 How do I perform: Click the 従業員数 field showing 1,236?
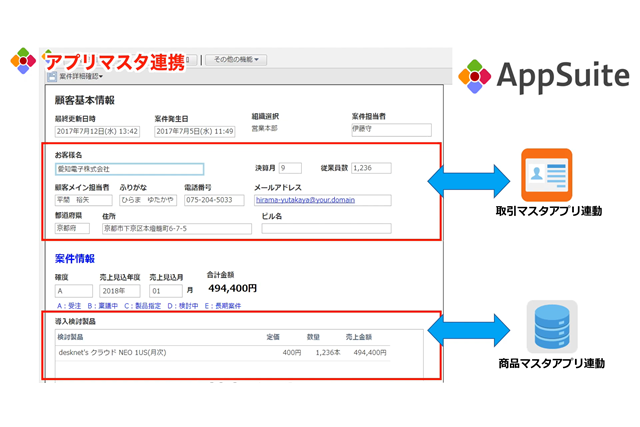[x=371, y=168]
